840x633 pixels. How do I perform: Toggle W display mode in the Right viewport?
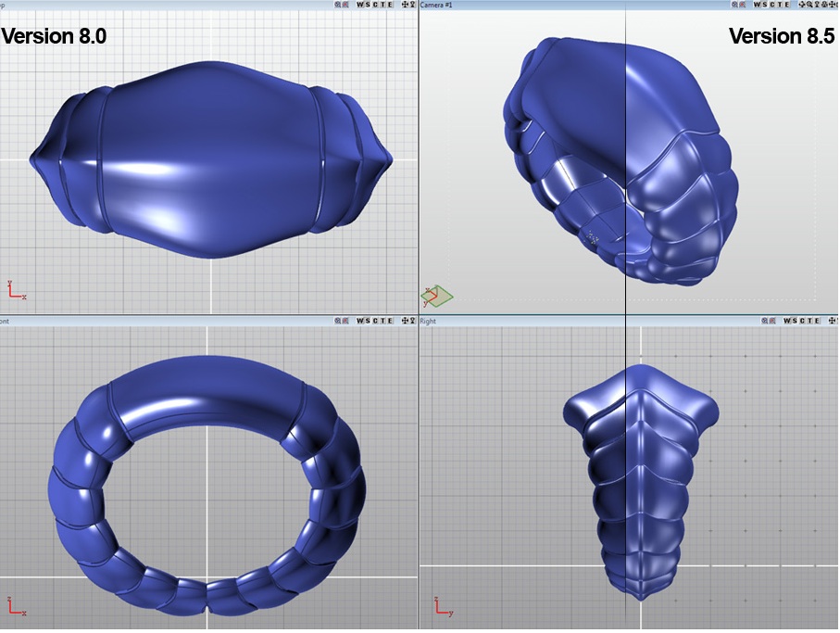(x=787, y=321)
